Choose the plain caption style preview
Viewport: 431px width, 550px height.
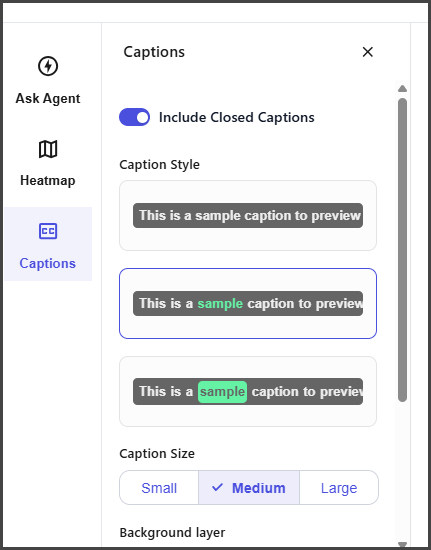point(248,215)
